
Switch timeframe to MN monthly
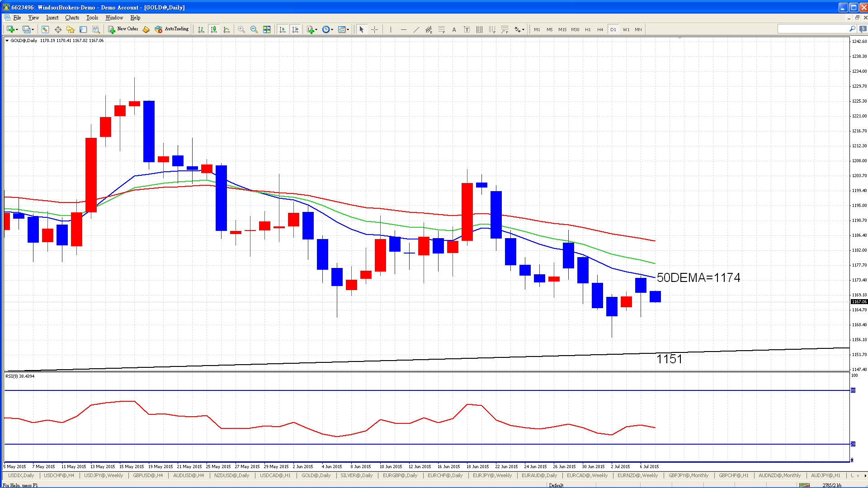tap(638, 29)
